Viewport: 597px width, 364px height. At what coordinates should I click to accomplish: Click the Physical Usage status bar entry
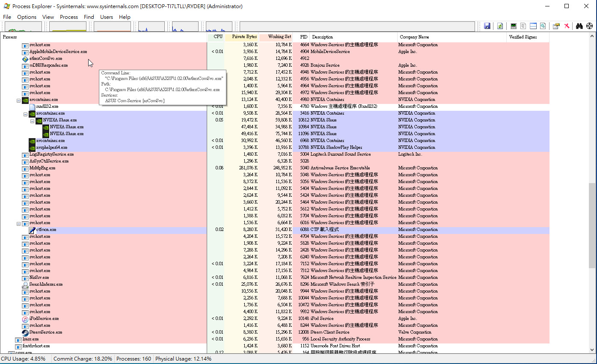click(x=183, y=359)
